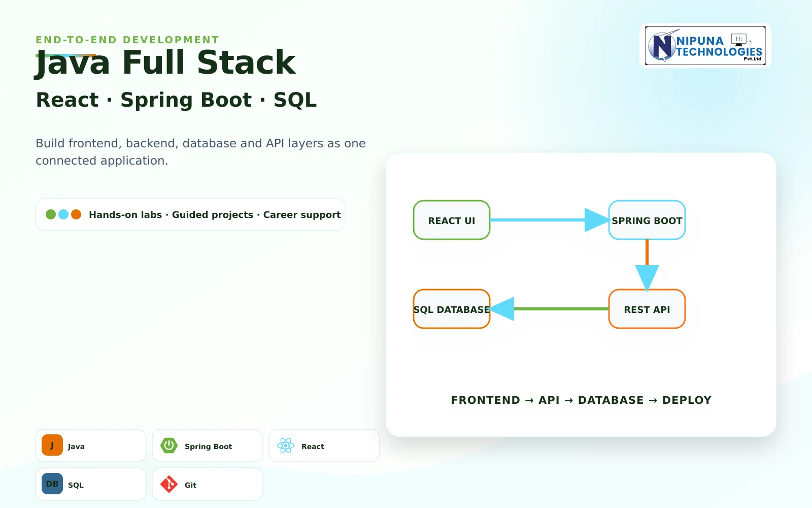812x508 pixels.
Task: Click the Nipuna Technologies logo
Action: tap(705, 46)
